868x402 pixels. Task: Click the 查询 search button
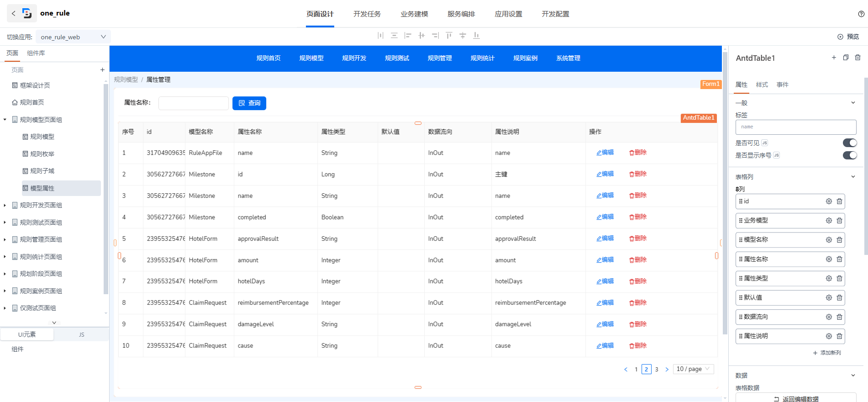click(x=249, y=103)
